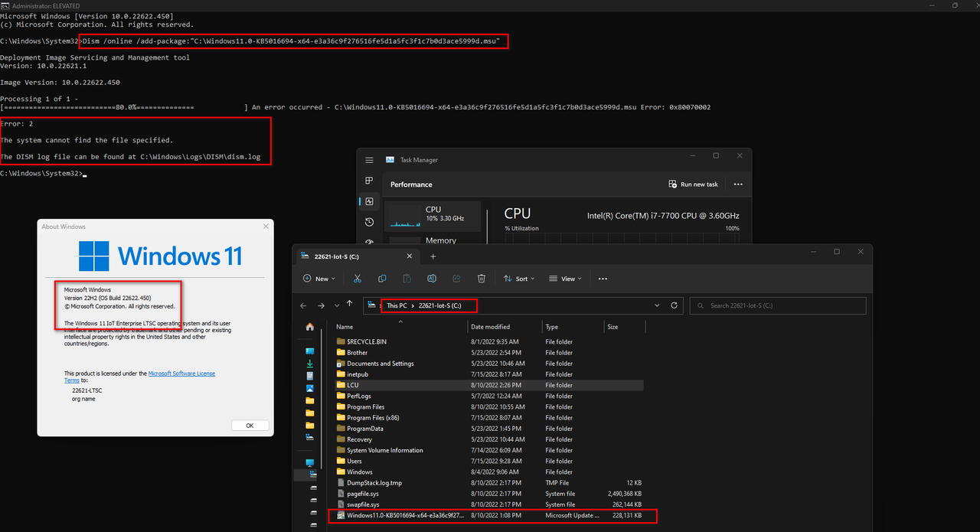Image resolution: width=980 pixels, height=532 pixels.
Task: Expand the Sort dropdown in File Explorer
Action: pyautogui.click(x=519, y=279)
